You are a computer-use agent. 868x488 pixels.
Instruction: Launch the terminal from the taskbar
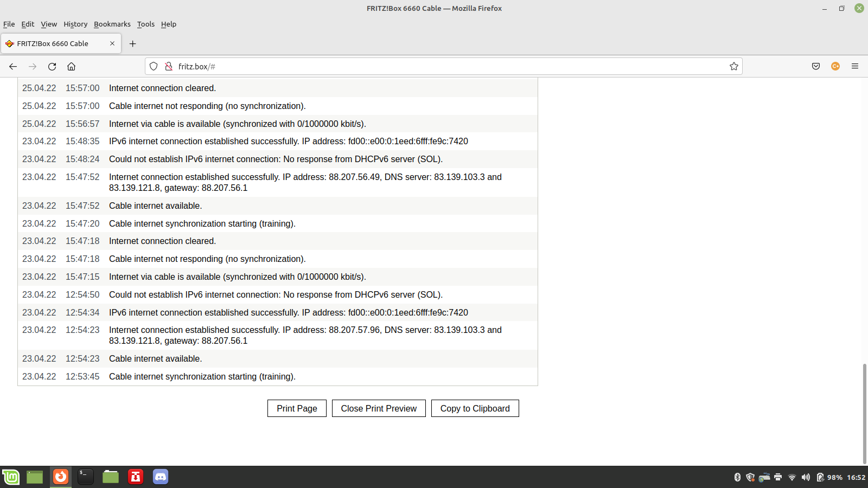click(85, 477)
